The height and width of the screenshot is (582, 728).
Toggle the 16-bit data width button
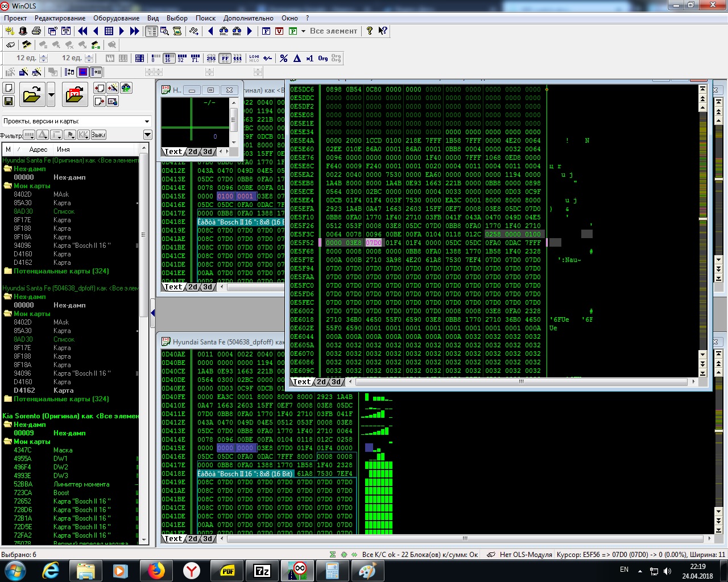168,58
